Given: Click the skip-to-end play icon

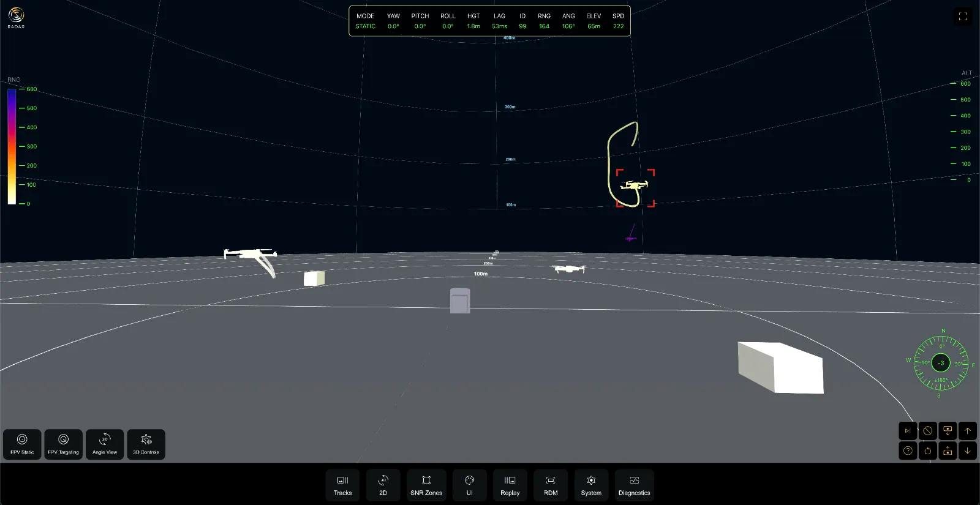Looking at the screenshot, I should 908,431.
